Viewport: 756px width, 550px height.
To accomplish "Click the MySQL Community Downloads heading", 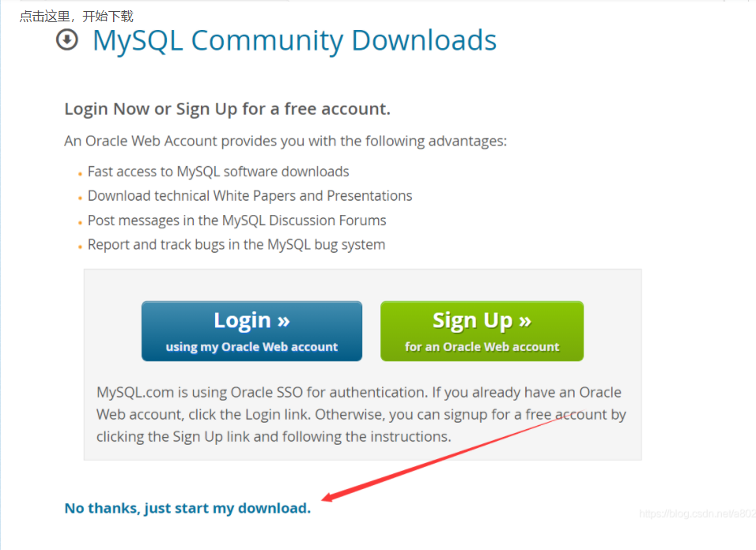I will (294, 40).
